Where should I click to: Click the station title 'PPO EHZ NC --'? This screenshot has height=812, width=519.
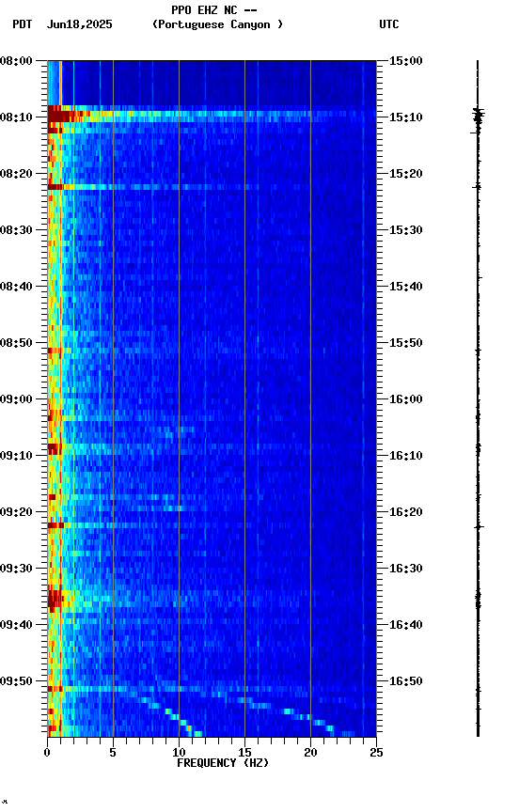point(214,10)
